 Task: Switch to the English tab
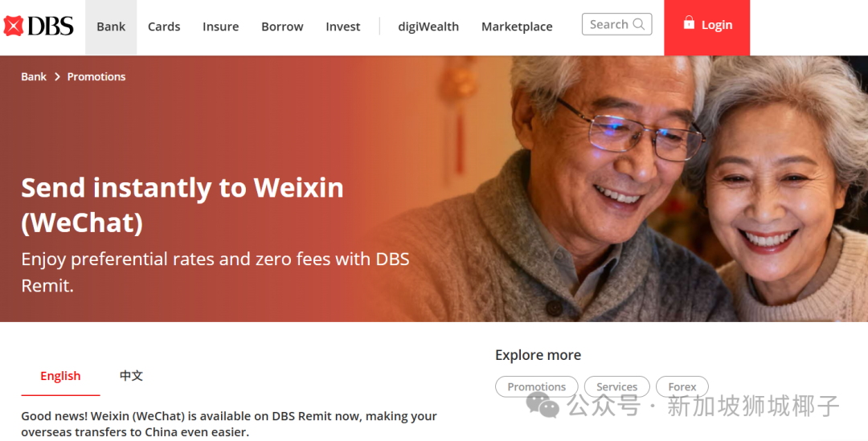coord(60,376)
